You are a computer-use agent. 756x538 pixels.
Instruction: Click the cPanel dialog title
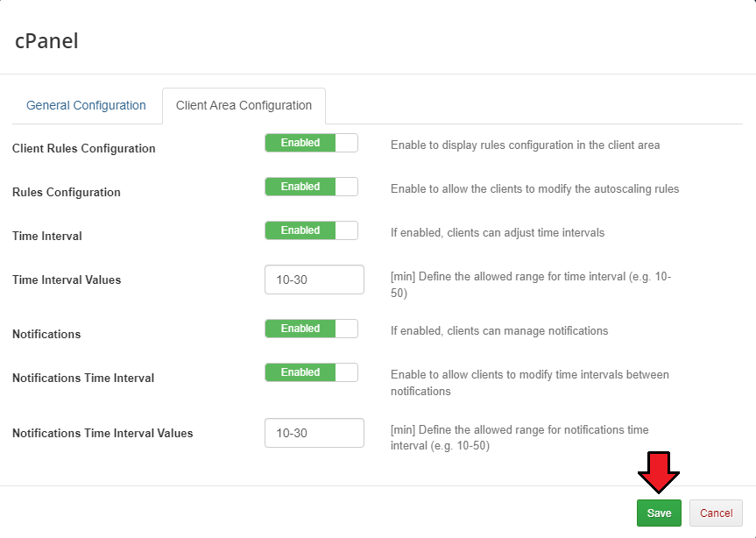point(46,41)
